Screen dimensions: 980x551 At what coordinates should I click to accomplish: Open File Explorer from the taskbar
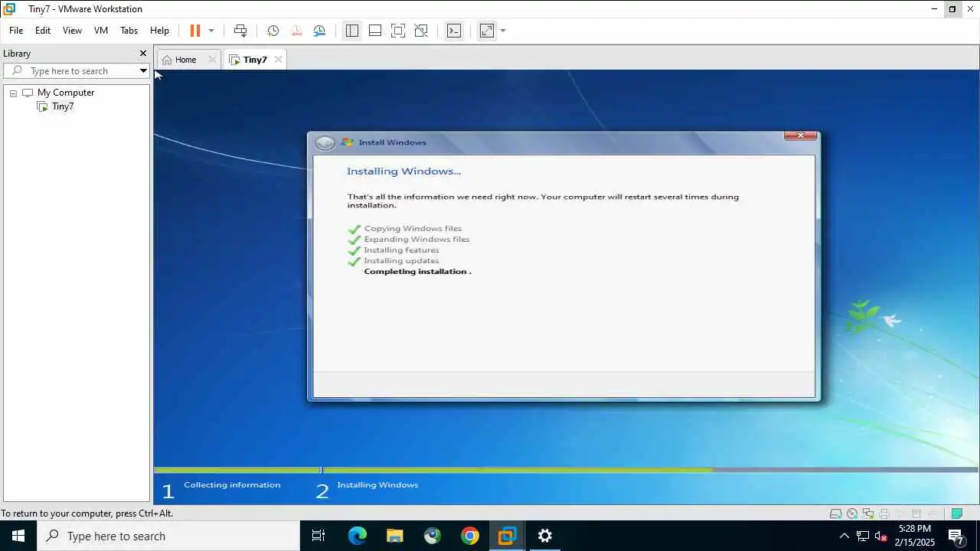[395, 536]
